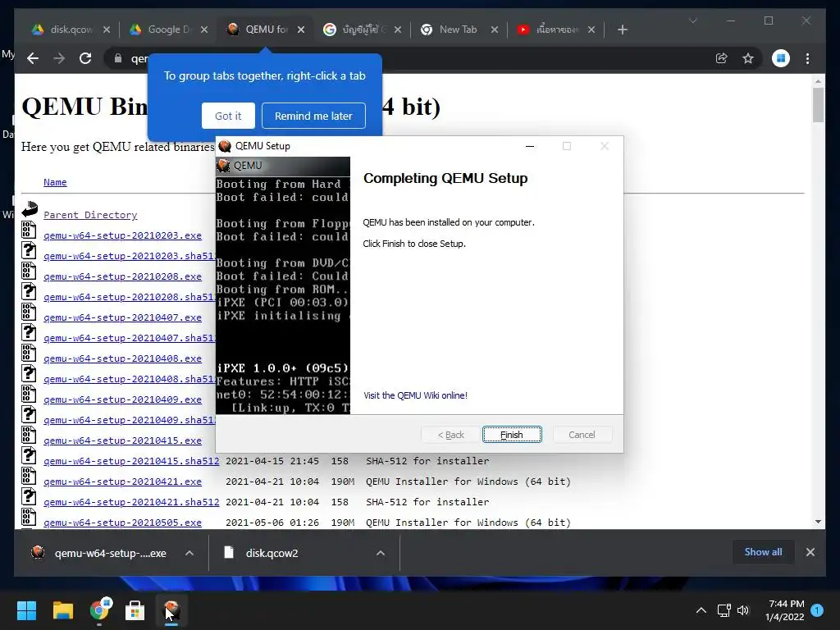This screenshot has width=840, height=630.
Task: Open qemu-w64-setup-20210409.sha512 link
Action: click(x=129, y=420)
